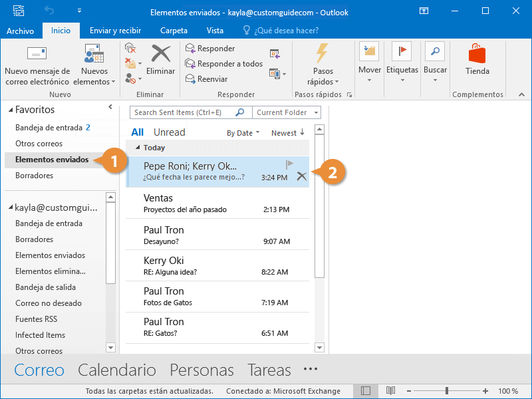
Task: Switch to reading view in status bar
Action: pos(391,391)
